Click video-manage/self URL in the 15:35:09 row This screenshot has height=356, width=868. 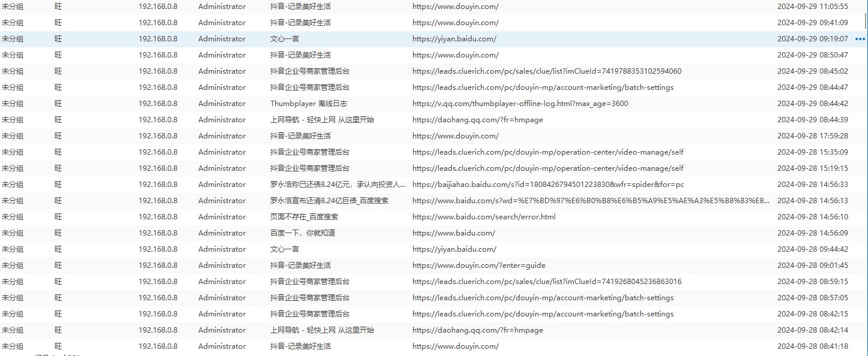548,152
